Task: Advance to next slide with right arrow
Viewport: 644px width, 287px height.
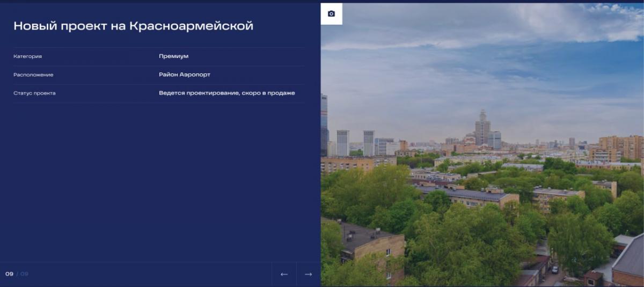Action: [x=308, y=274]
